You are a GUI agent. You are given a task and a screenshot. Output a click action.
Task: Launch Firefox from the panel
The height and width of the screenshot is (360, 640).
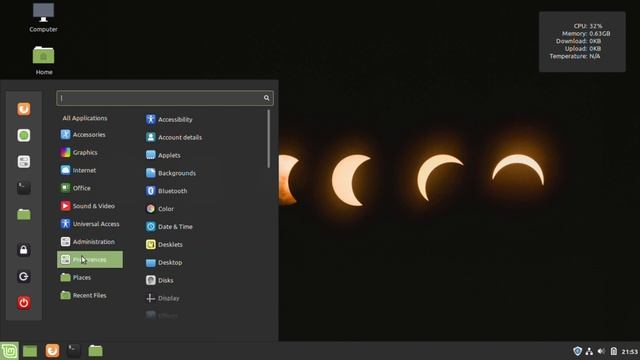(x=52, y=351)
